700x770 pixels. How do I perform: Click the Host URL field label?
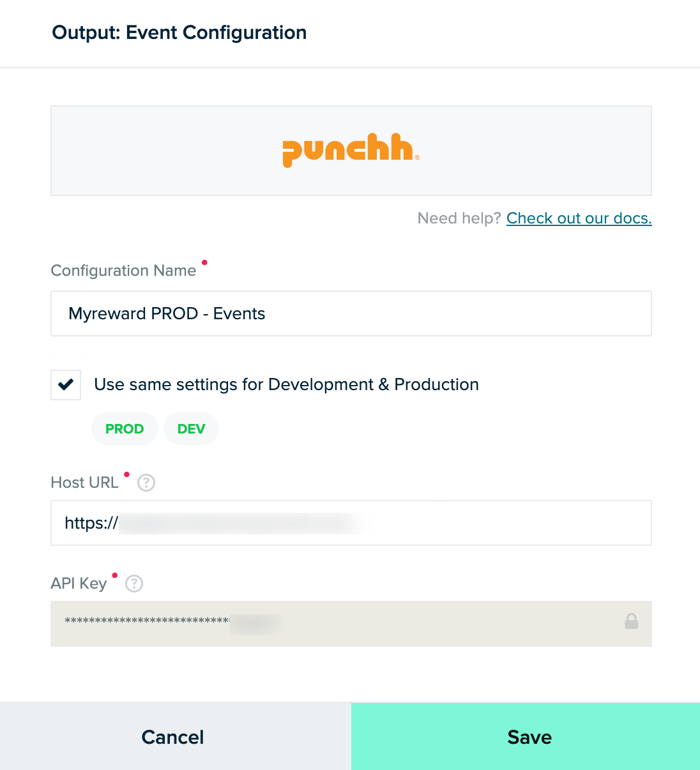(x=84, y=483)
